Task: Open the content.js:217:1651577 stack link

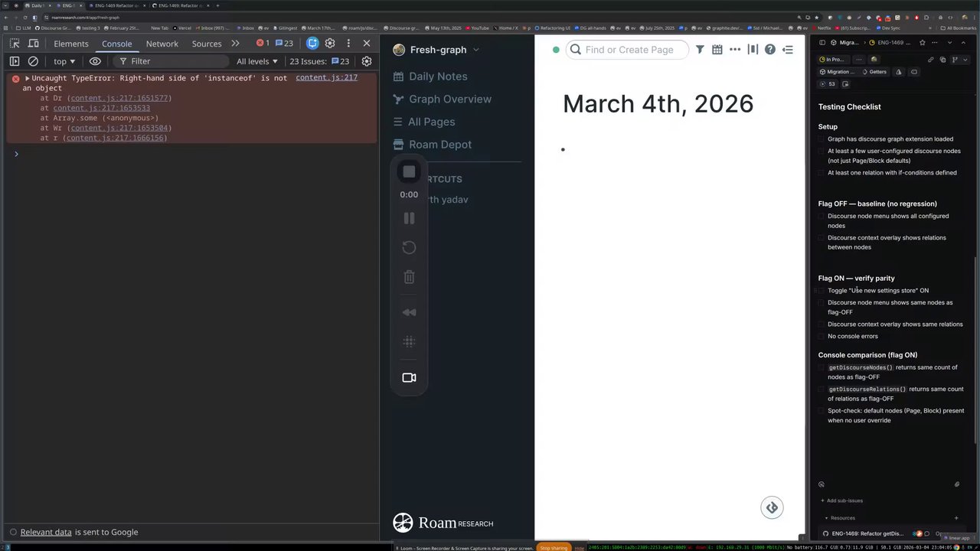Action: (x=119, y=98)
